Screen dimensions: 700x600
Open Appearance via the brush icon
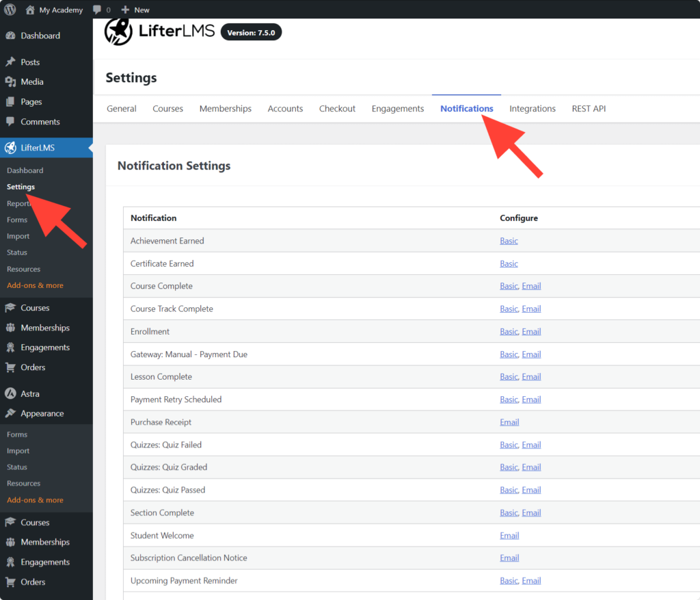(11, 413)
